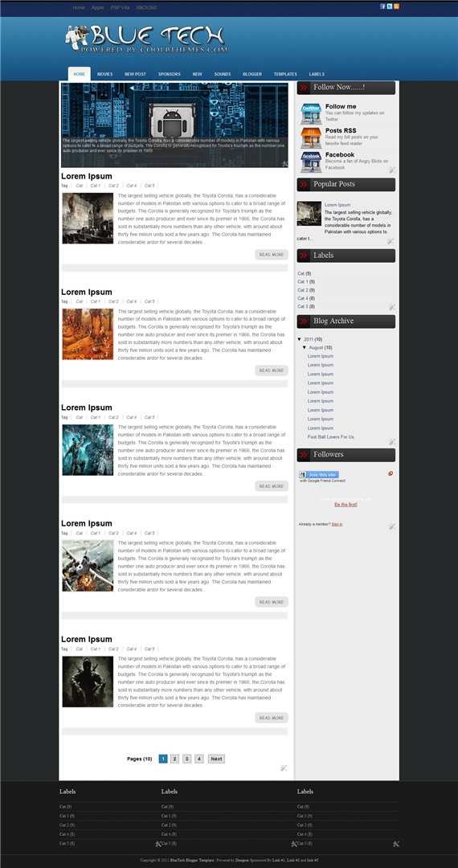Collapse the 2011 archive year triangle

[299, 339]
